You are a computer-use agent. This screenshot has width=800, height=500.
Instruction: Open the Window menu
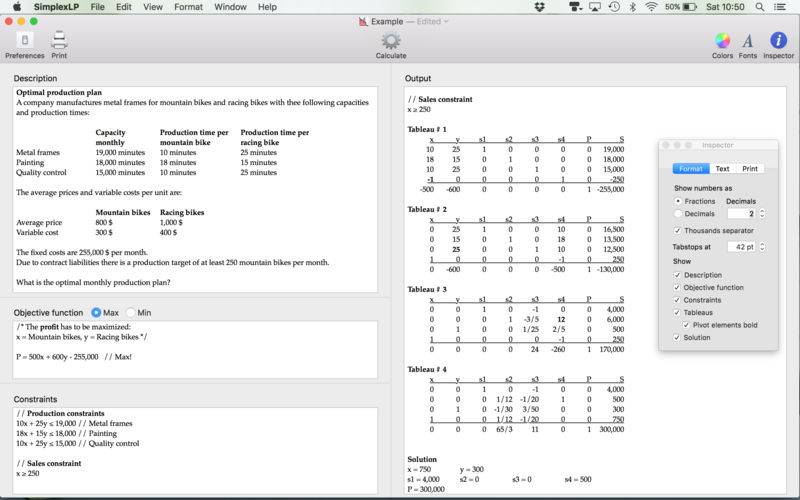(x=230, y=7)
